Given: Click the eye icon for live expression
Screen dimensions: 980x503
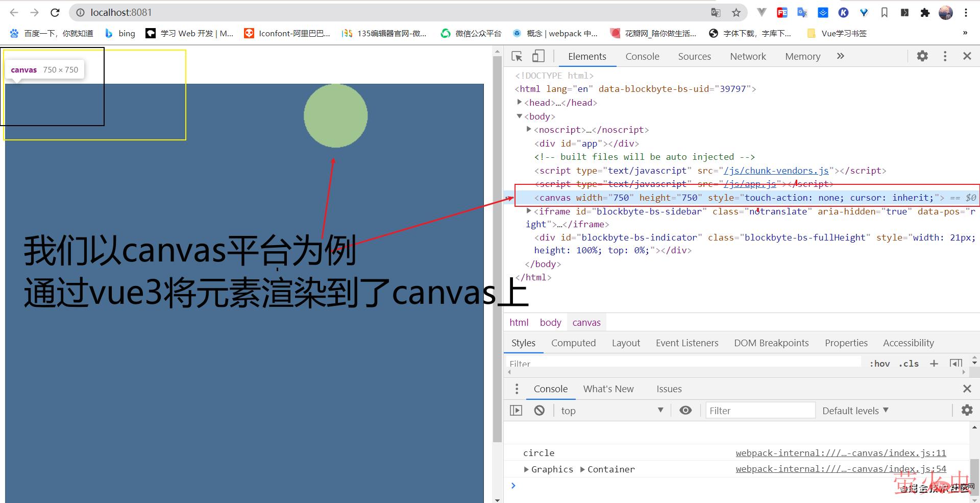Looking at the screenshot, I should (x=685, y=411).
